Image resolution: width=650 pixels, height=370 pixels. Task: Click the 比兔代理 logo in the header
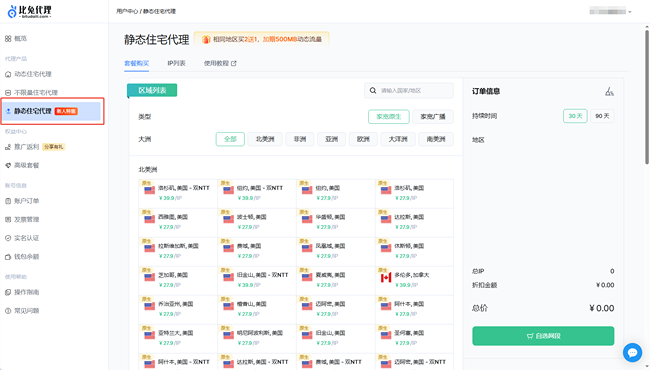(30, 11)
